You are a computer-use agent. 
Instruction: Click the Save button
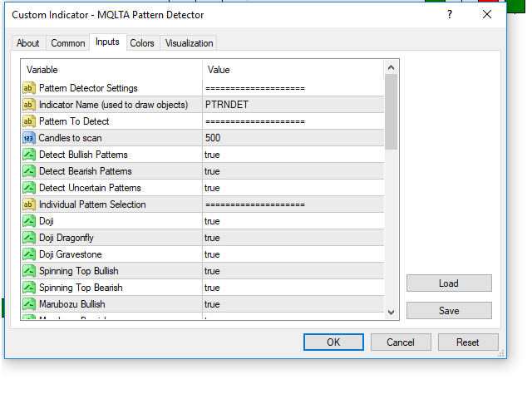point(449,310)
